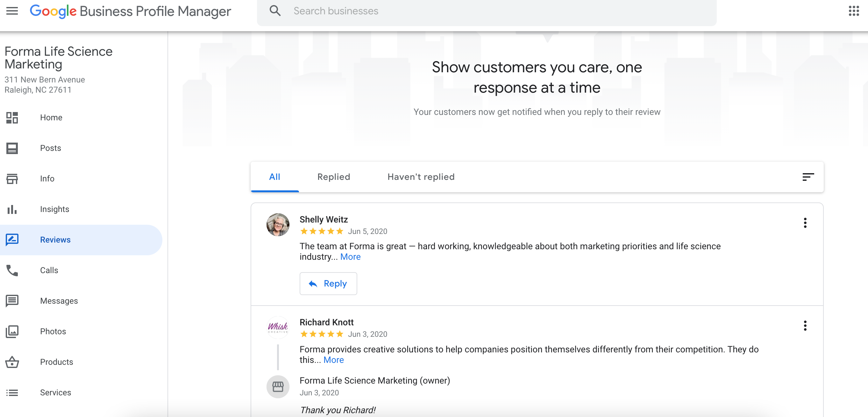
Task: Open Info section
Action: coord(47,179)
